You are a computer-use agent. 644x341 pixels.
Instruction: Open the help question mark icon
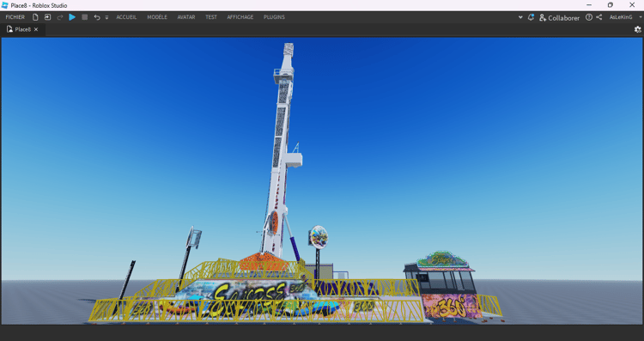(x=589, y=17)
